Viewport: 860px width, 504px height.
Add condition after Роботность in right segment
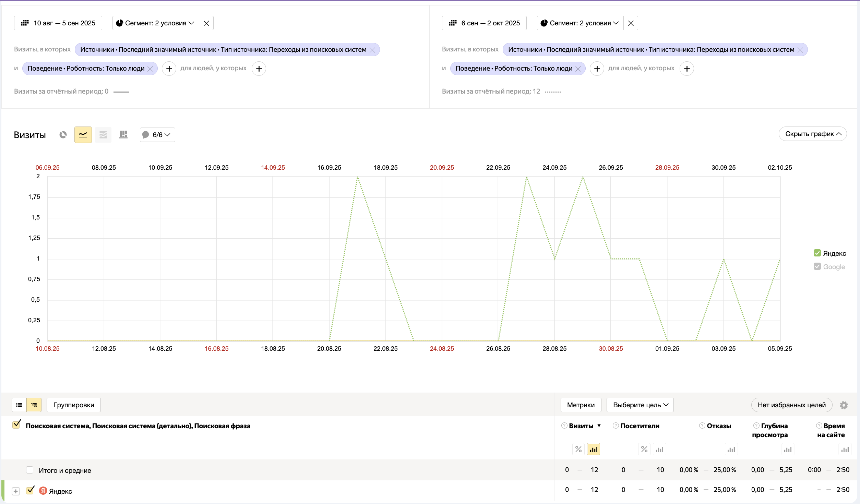[597, 69]
